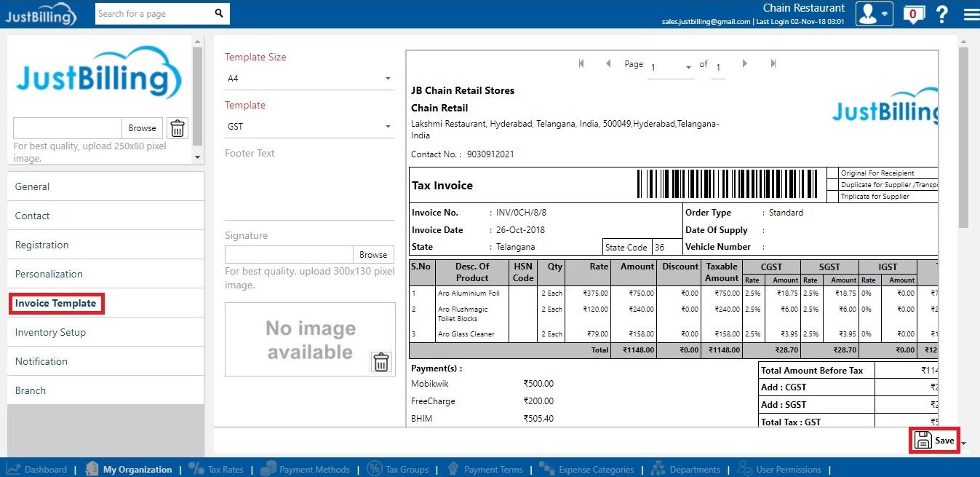
Task: Open the Inventory Setup section
Action: click(x=105, y=332)
